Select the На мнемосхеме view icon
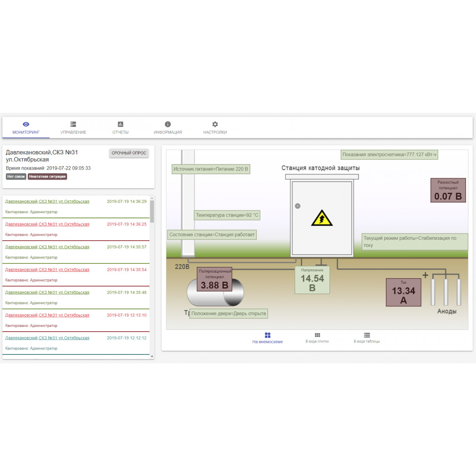The image size is (476, 476). click(268, 335)
